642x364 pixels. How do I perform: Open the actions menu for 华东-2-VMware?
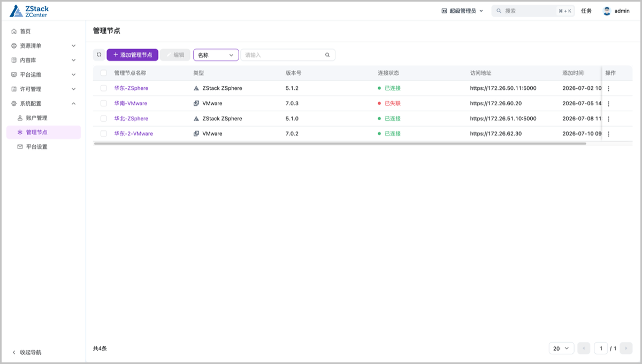coord(608,134)
